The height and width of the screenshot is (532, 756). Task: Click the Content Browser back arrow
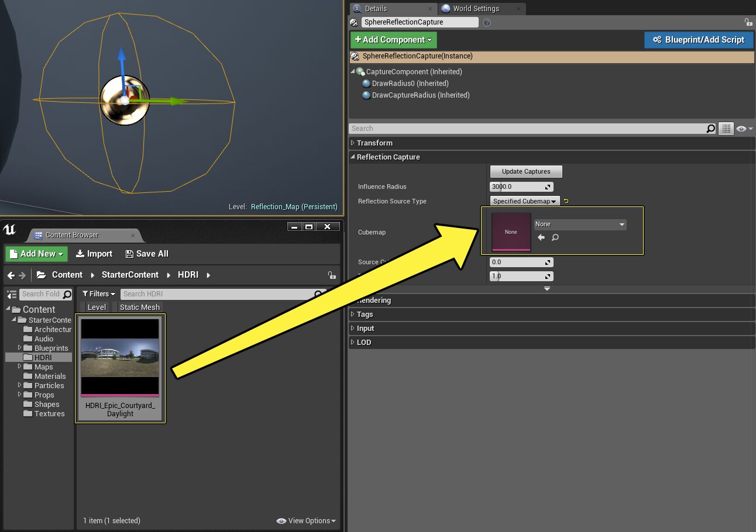coord(11,275)
